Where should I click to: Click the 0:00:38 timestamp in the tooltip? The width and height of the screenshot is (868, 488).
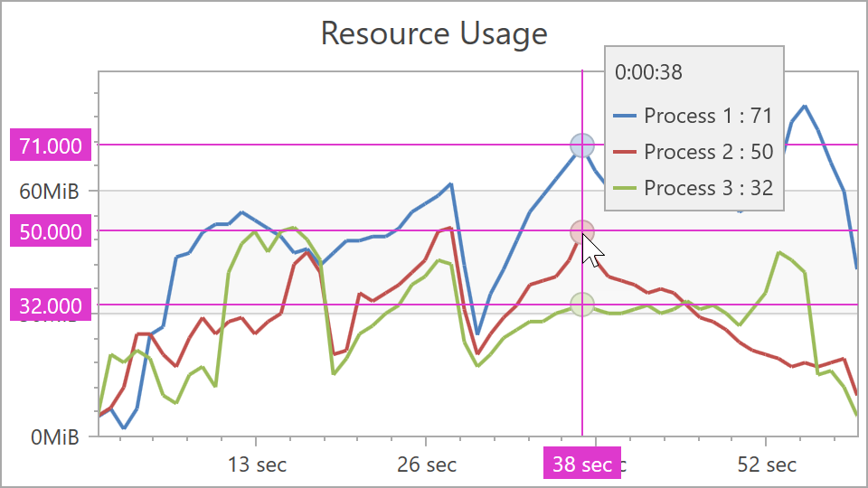[648, 72]
